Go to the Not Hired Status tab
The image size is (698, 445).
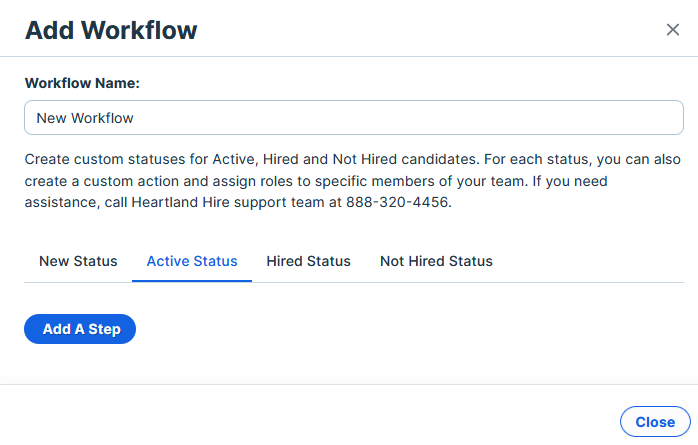point(436,261)
